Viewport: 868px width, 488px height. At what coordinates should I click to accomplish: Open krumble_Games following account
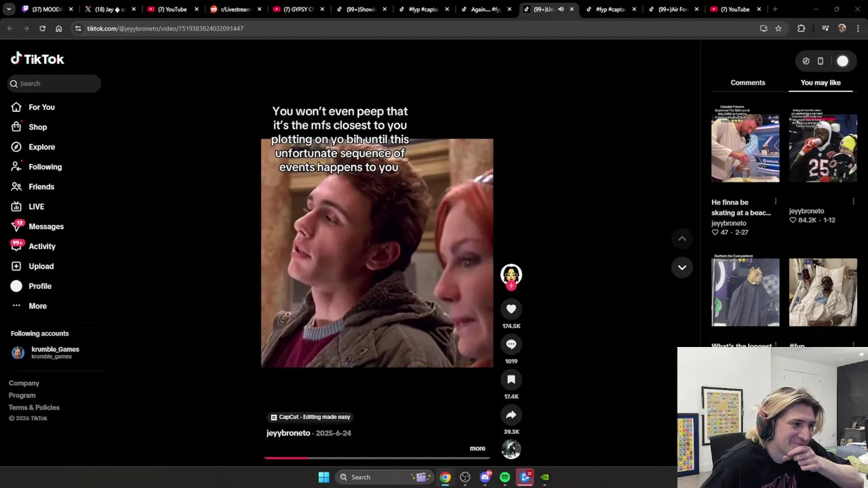[x=45, y=352]
